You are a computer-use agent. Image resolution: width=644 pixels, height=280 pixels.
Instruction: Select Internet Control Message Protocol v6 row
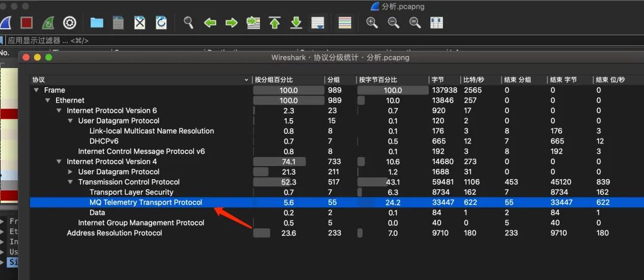point(337,151)
